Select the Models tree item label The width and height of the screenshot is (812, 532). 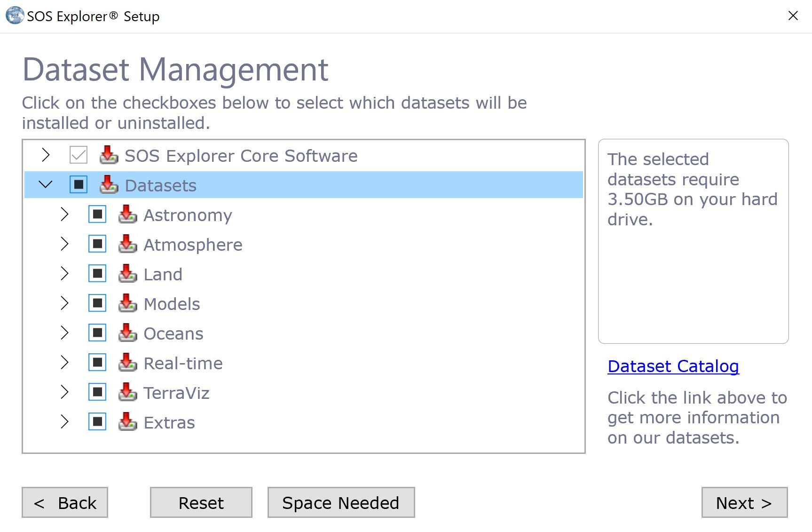pyautogui.click(x=172, y=304)
